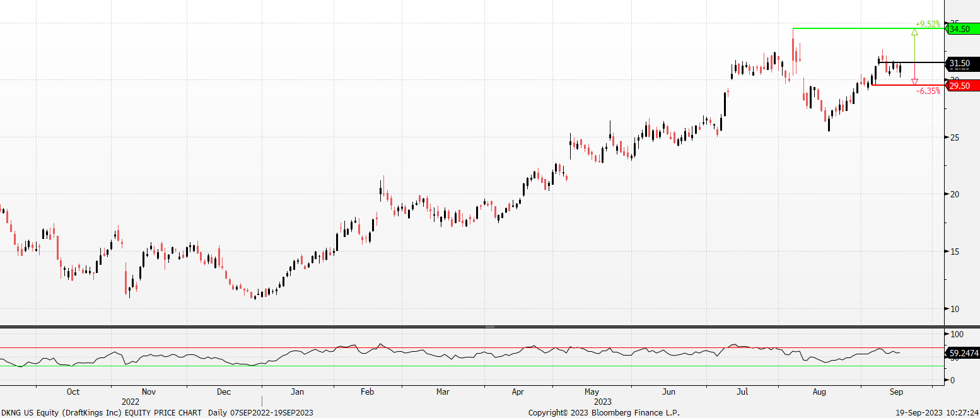
Task: Click the 2023 year label
Action: point(603,401)
